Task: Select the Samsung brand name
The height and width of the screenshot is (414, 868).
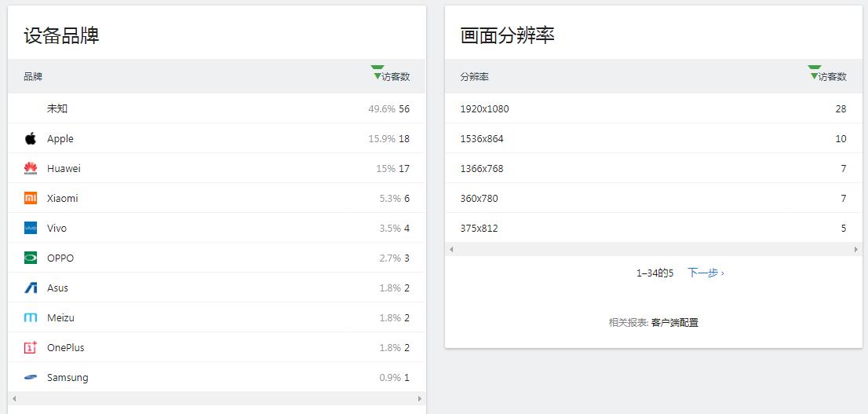Action: pyautogui.click(x=67, y=378)
